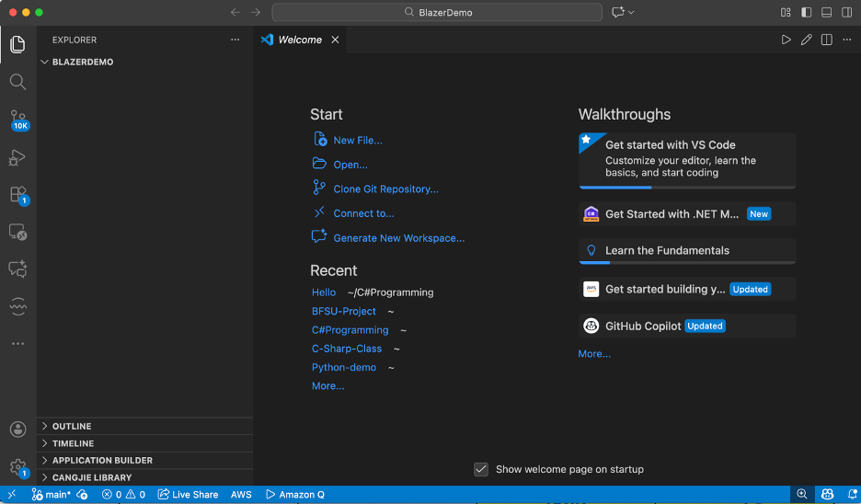Show additional views via activity bar ellipsis
Image resolution: width=861 pixels, height=504 pixels.
coord(17,344)
